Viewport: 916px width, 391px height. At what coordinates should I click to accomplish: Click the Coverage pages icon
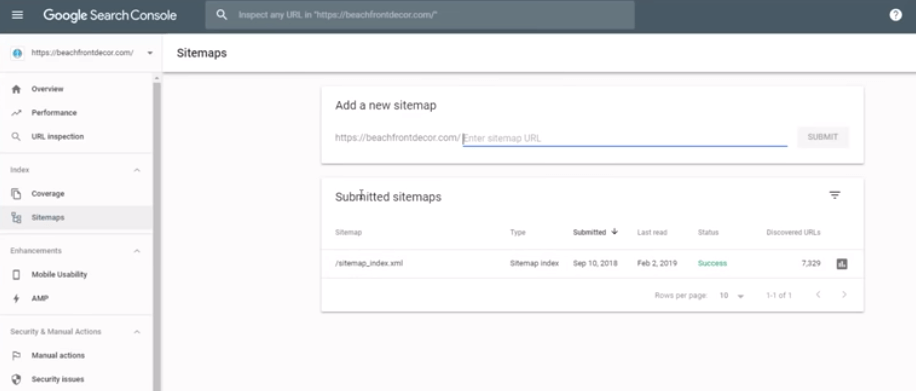click(x=16, y=193)
